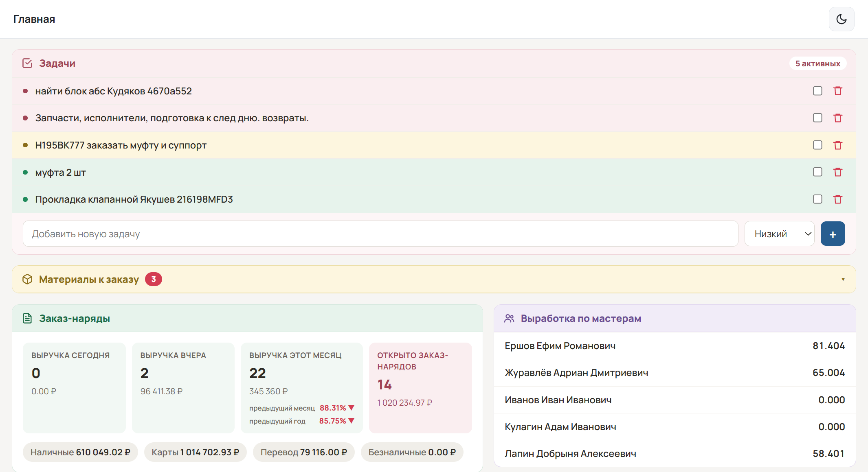Tick checkbox for 'Н195ВК777 заказать муфту и суппорт'

point(817,145)
